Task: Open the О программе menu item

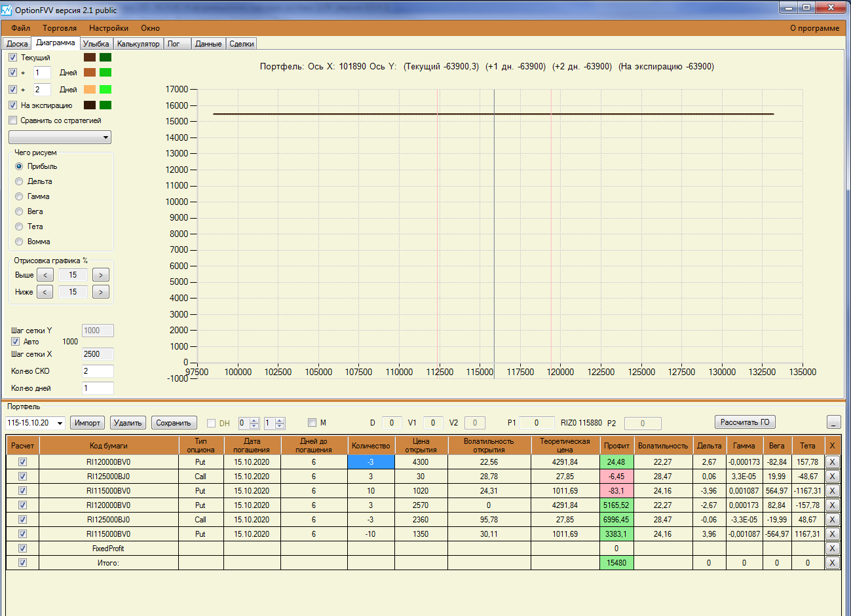Action: point(814,28)
